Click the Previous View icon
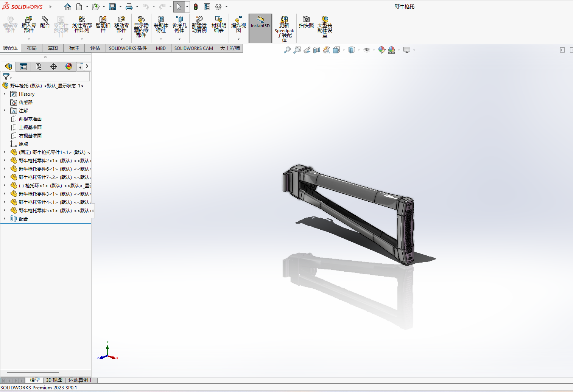 307,50
